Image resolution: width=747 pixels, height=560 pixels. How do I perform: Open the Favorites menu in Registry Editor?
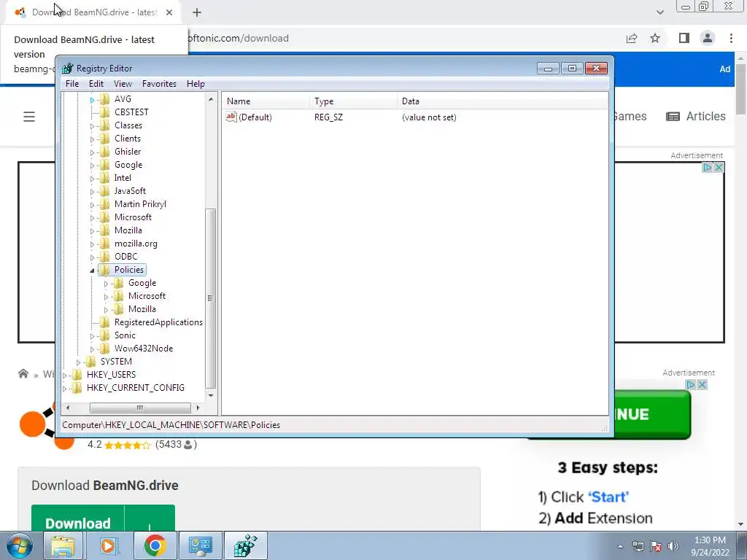[x=159, y=84]
